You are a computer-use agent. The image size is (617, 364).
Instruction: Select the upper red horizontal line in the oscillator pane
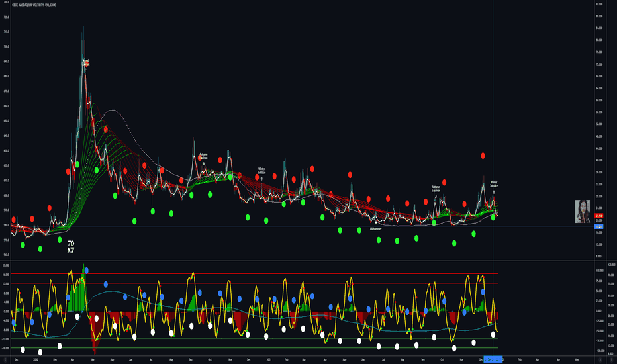tap(254, 273)
